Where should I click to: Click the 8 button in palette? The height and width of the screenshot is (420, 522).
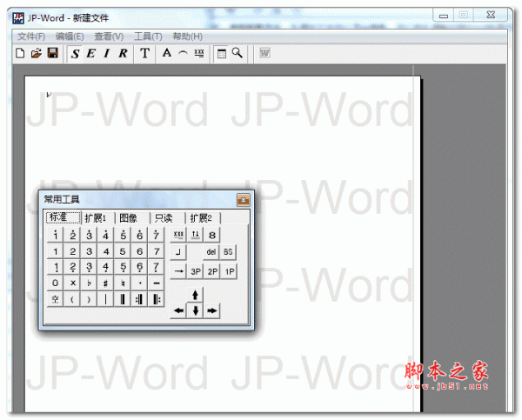coord(212,235)
